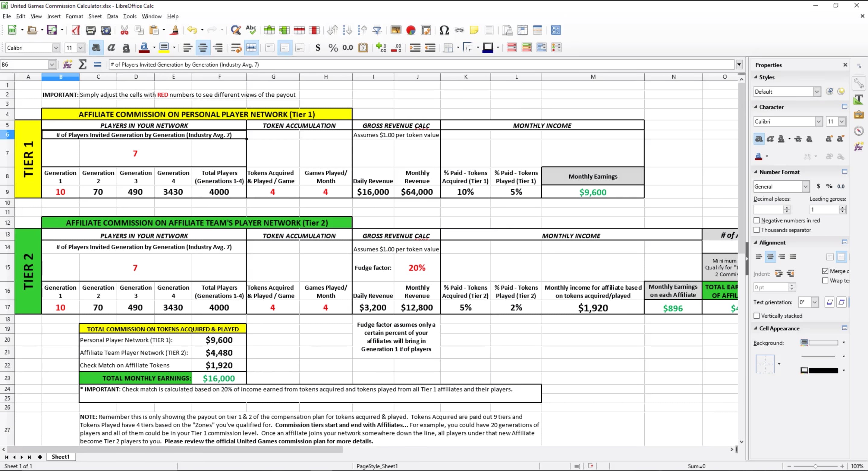This screenshot has width=868, height=471.
Task: Select column M header
Action: [x=593, y=77]
